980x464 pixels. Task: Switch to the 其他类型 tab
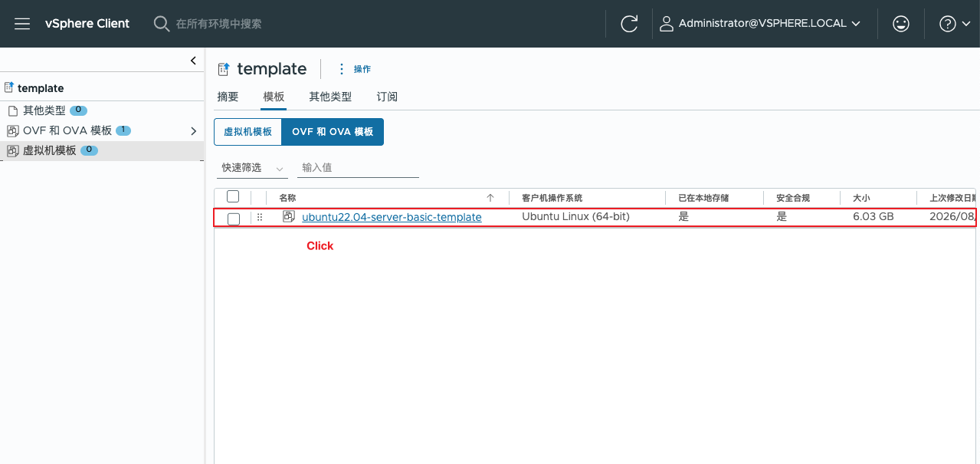tap(330, 97)
